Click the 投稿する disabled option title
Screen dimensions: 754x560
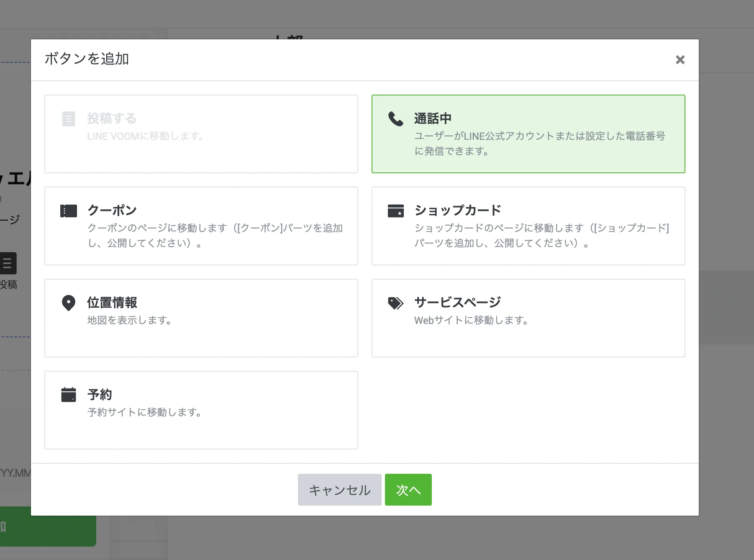pos(112,118)
